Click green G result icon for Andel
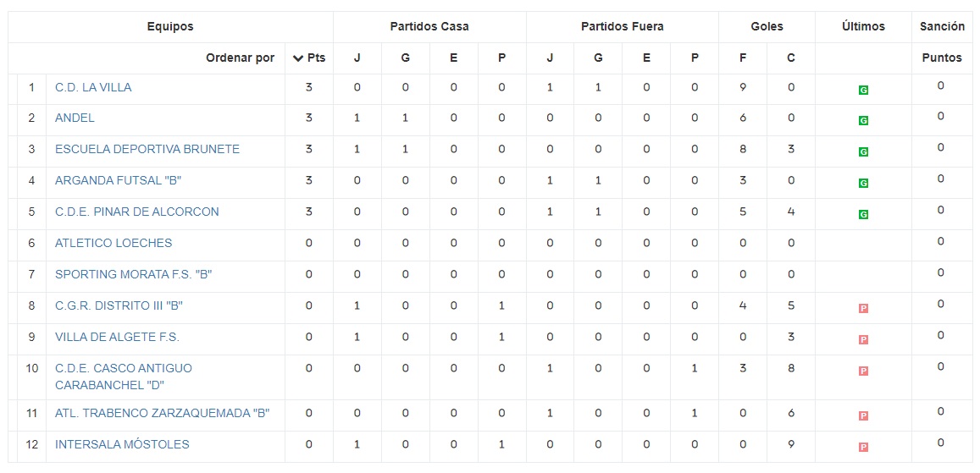The height and width of the screenshot is (473, 980). 863,121
